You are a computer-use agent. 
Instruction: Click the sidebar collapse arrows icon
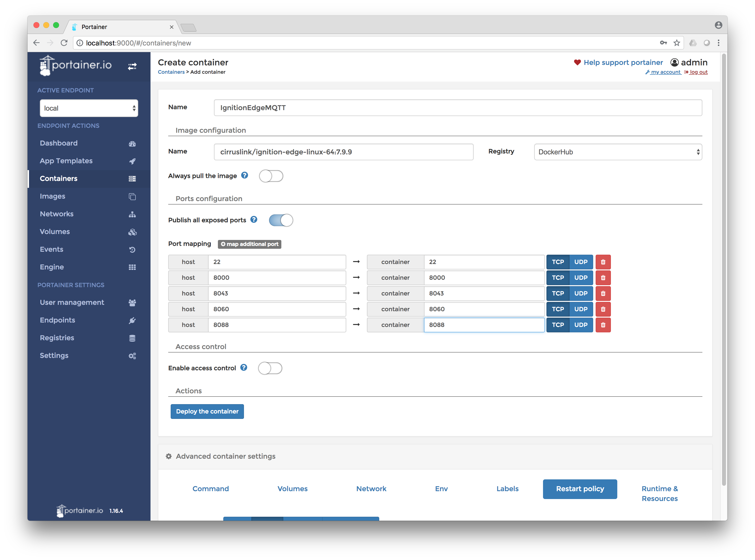click(132, 66)
